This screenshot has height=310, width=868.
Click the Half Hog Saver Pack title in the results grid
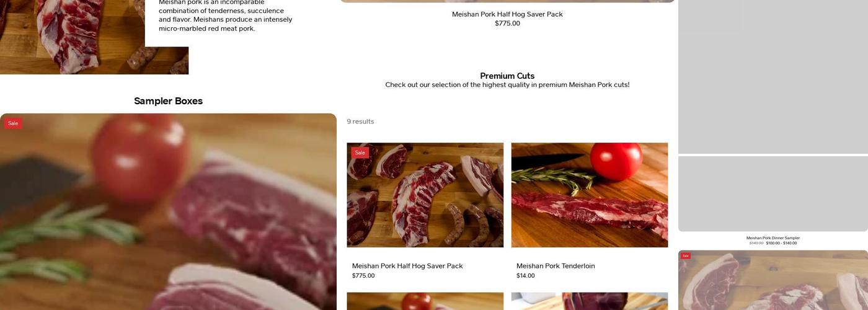point(407,266)
